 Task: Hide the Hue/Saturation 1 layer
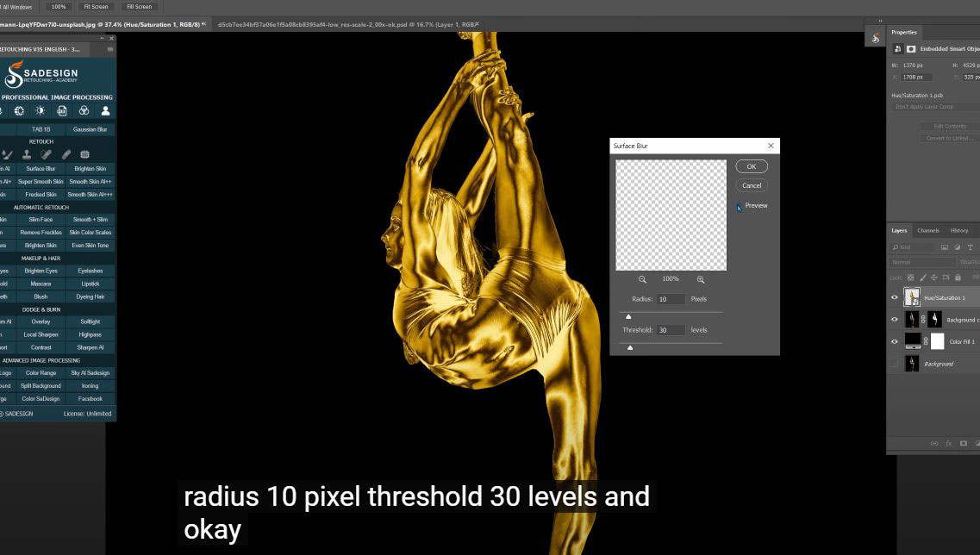(x=895, y=297)
